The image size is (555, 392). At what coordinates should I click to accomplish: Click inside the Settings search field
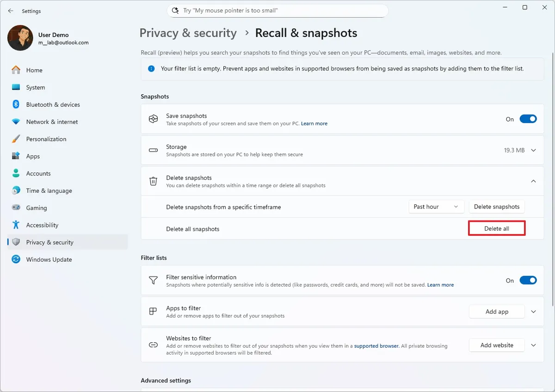(x=277, y=10)
